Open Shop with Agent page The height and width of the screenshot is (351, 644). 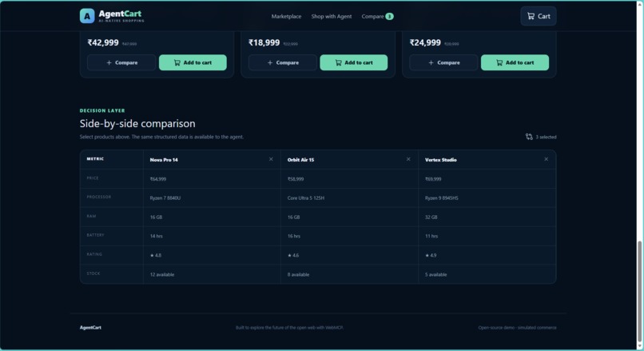point(332,17)
